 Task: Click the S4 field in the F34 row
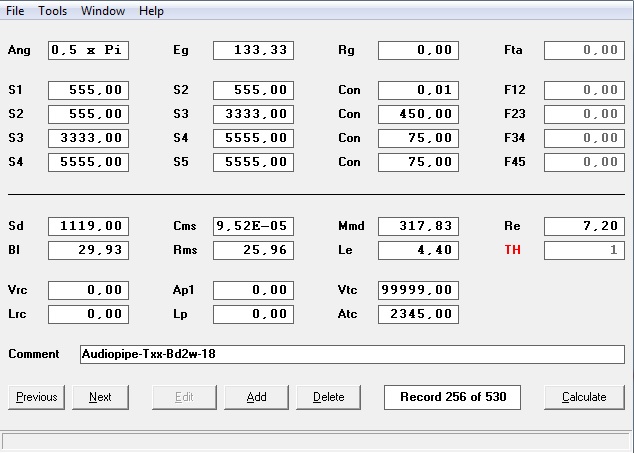254,138
